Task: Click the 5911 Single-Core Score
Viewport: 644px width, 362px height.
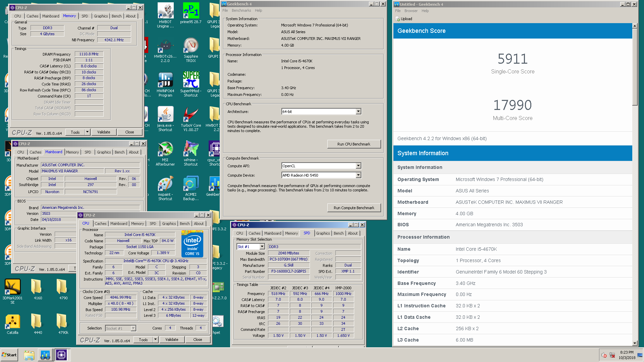Action: point(513,59)
